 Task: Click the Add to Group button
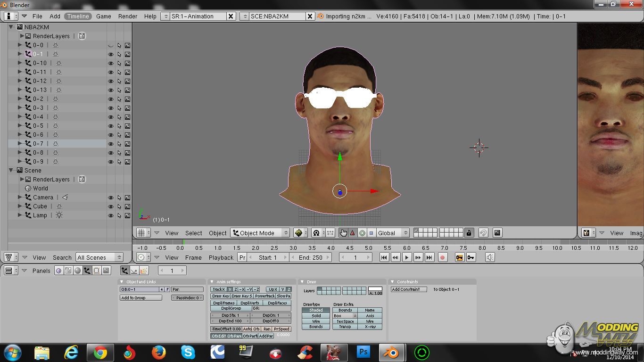140,298
